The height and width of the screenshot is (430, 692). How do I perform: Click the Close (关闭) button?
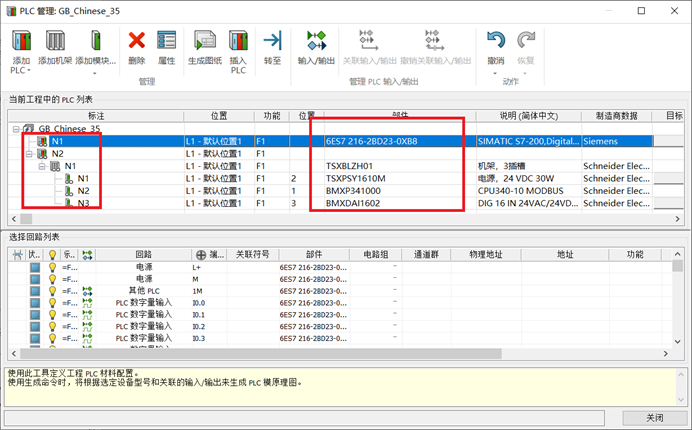coord(654,418)
